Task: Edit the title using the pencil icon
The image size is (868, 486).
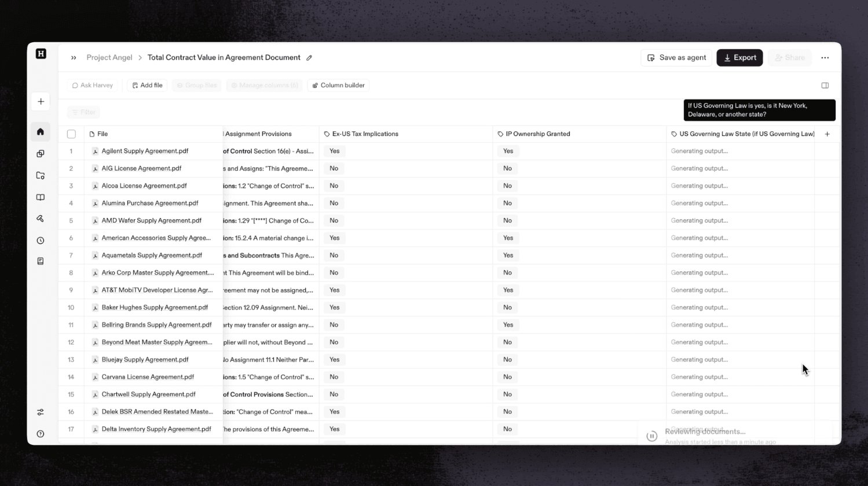Action: pos(309,58)
